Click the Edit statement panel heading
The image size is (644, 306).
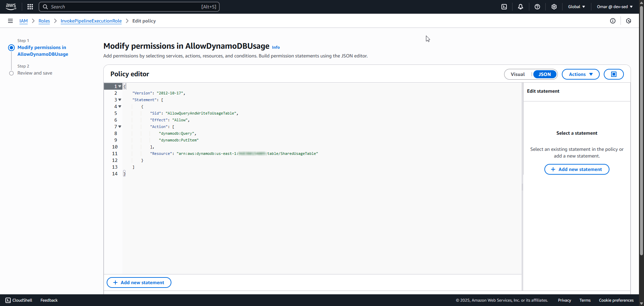[543, 91]
